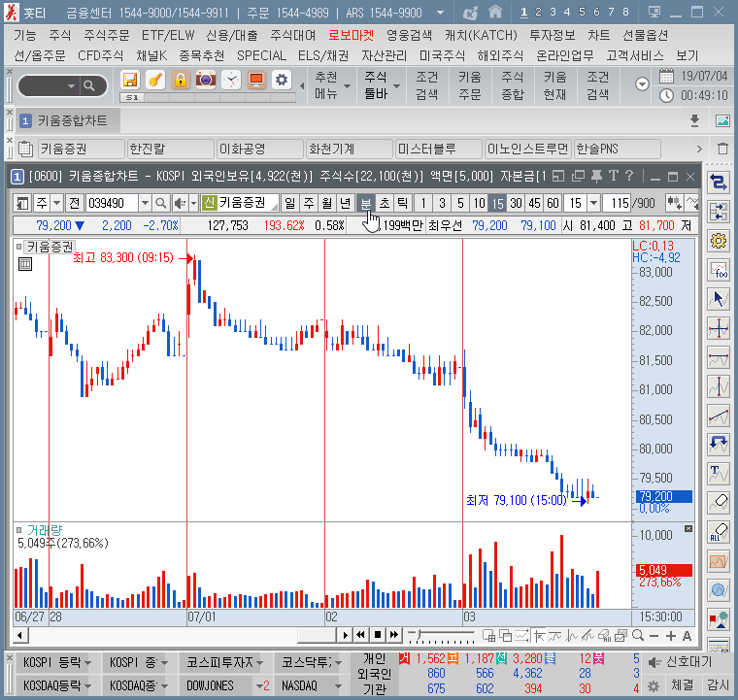738x700 pixels.
Task: Click the orange monitor icon in toolbar
Action: coord(256,80)
